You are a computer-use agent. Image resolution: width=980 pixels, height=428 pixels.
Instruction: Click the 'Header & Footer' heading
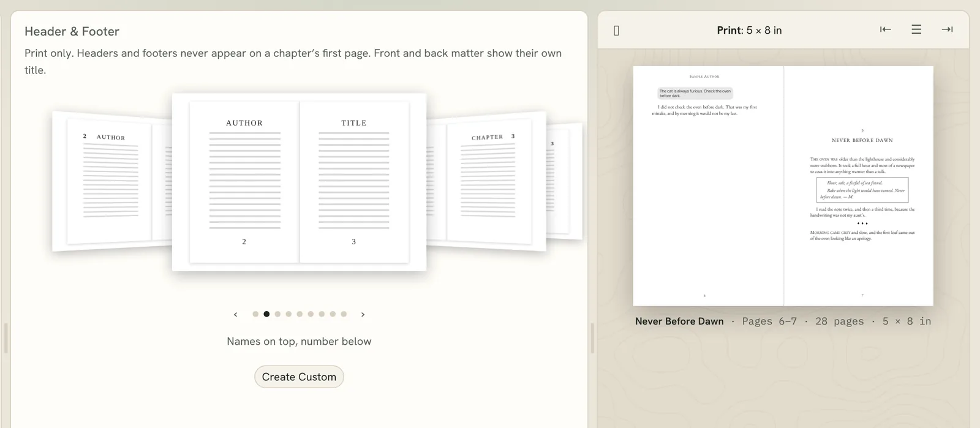(x=72, y=31)
